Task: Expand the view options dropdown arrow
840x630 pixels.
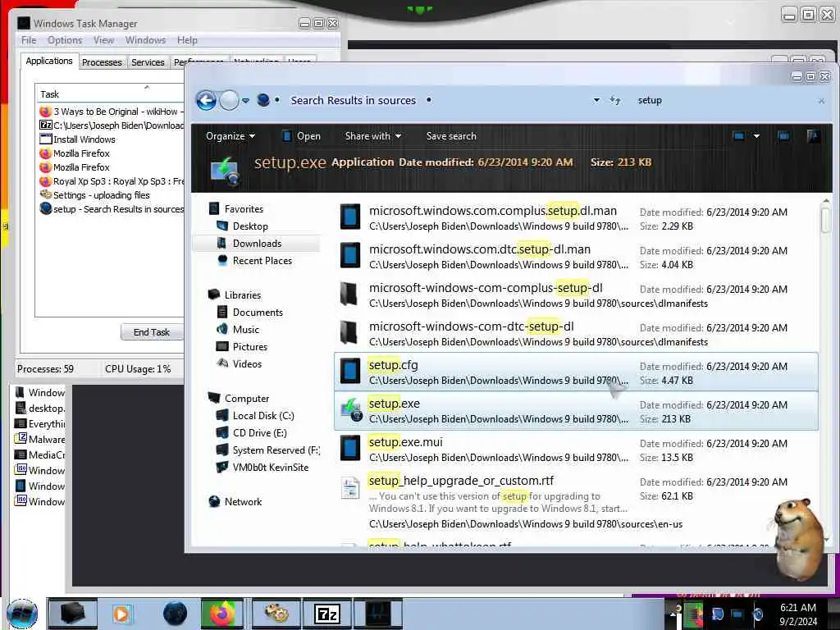Action: click(756, 136)
